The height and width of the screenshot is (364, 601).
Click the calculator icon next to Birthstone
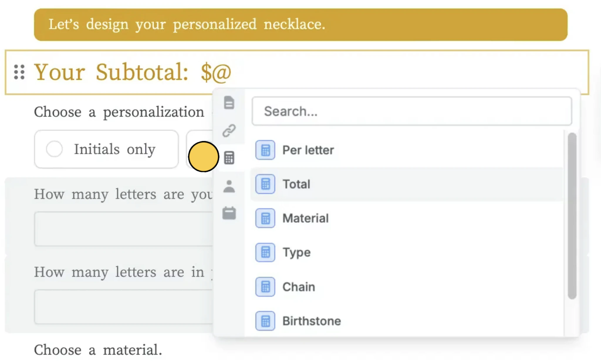pyautogui.click(x=265, y=321)
